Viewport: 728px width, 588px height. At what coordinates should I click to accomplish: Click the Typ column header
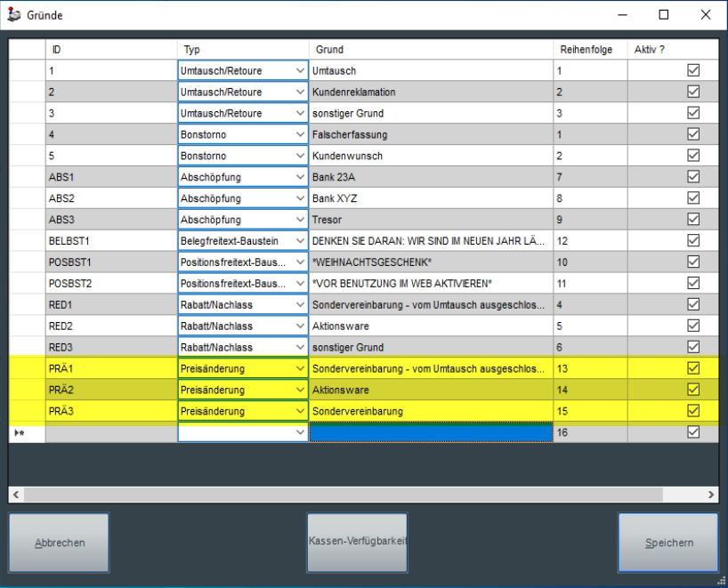coord(242,50)
